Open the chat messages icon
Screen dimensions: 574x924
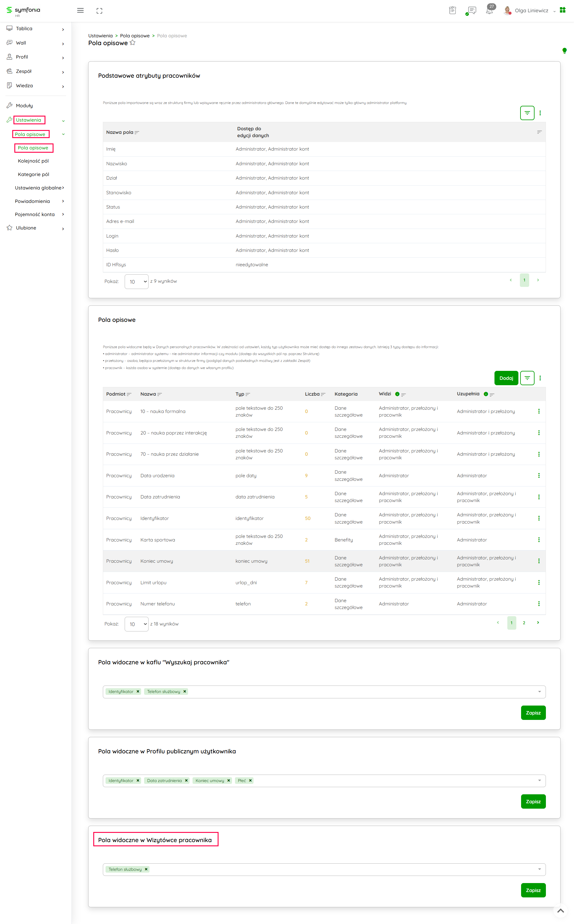[472, 10]
